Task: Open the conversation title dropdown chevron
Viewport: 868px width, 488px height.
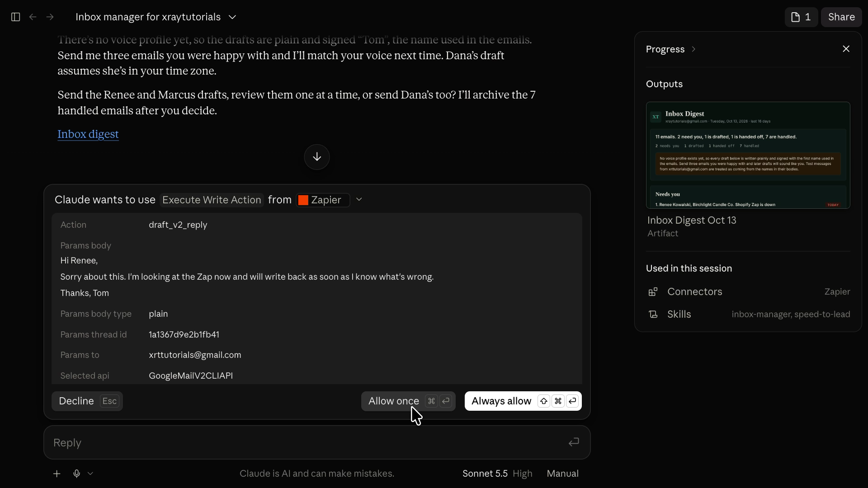Action: coord(232,17)
